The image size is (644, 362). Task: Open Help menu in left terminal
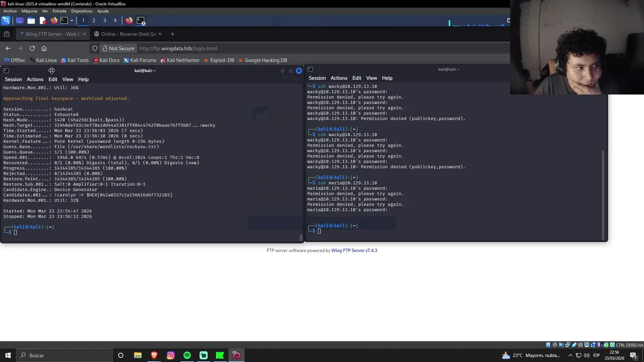click(84, 79)
